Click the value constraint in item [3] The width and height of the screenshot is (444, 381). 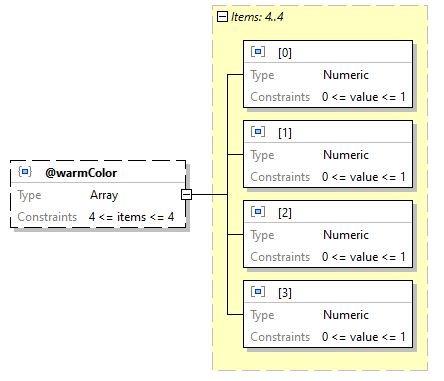(x=364, y=337)
